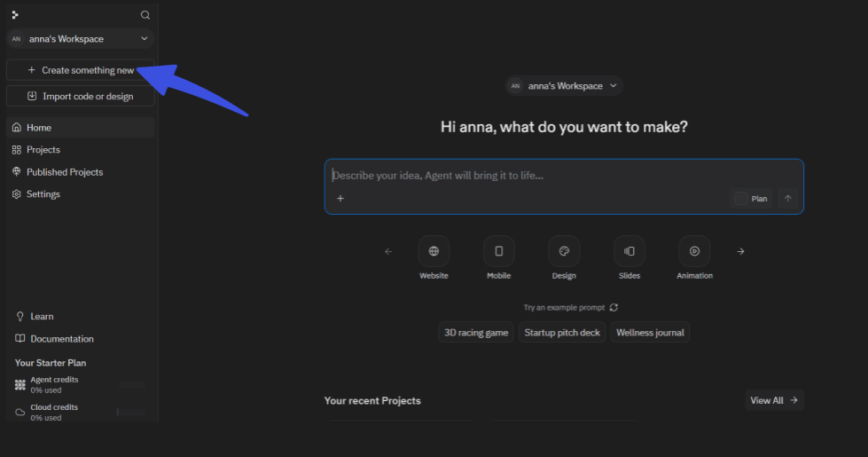
Task: Click Create something new button
Action: (x=81, y=70)
